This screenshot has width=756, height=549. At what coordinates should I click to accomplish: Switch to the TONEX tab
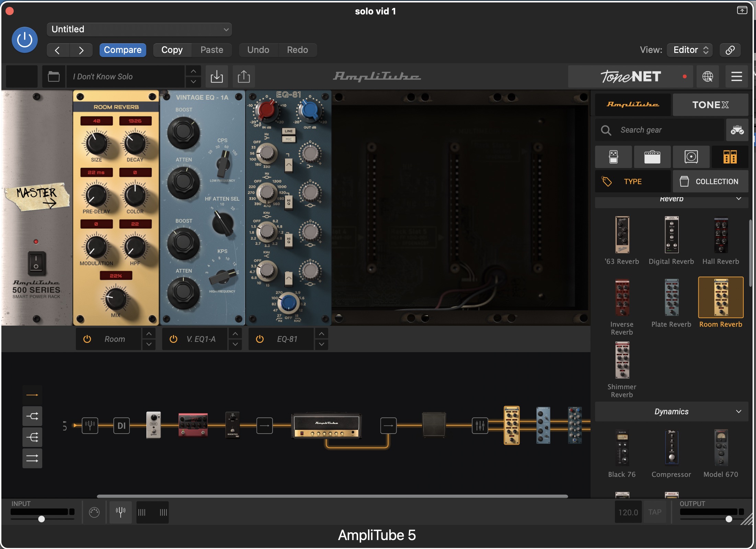[x=710, y=104]
